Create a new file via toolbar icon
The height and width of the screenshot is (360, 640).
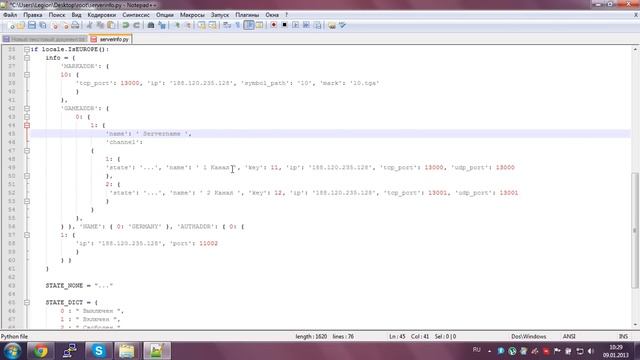pos(11,25)
